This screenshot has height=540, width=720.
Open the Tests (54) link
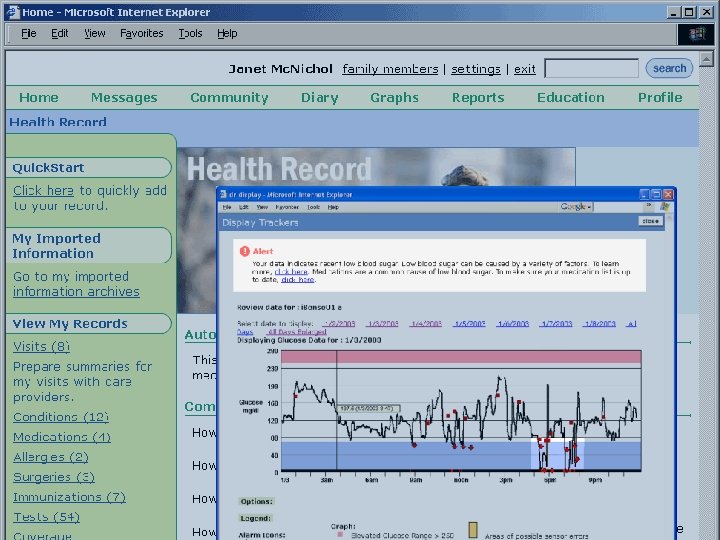46,517
